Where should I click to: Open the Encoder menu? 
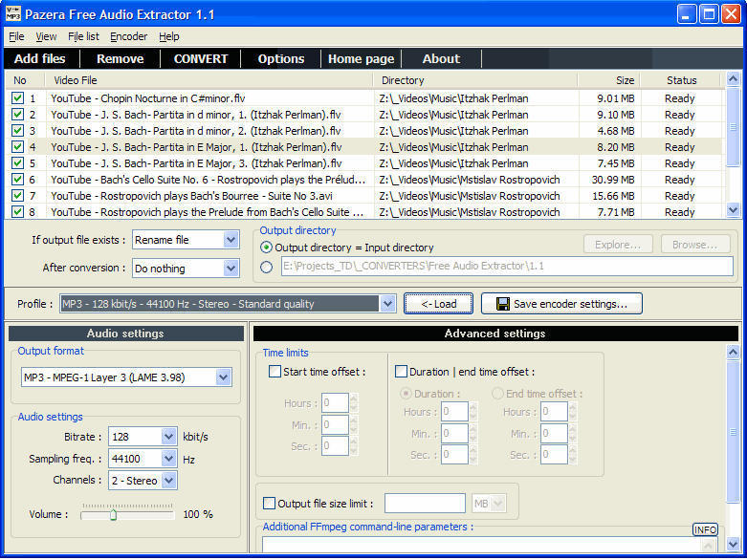128,36
